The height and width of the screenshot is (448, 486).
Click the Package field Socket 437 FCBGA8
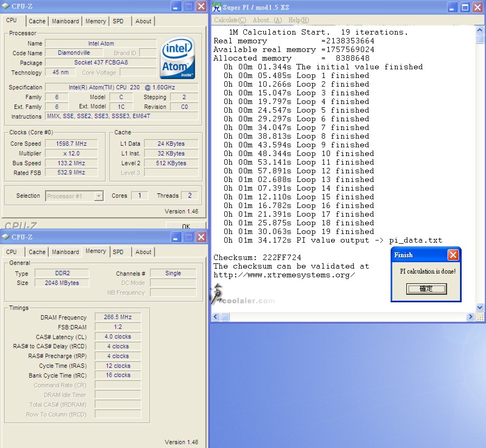coord(101,63)
